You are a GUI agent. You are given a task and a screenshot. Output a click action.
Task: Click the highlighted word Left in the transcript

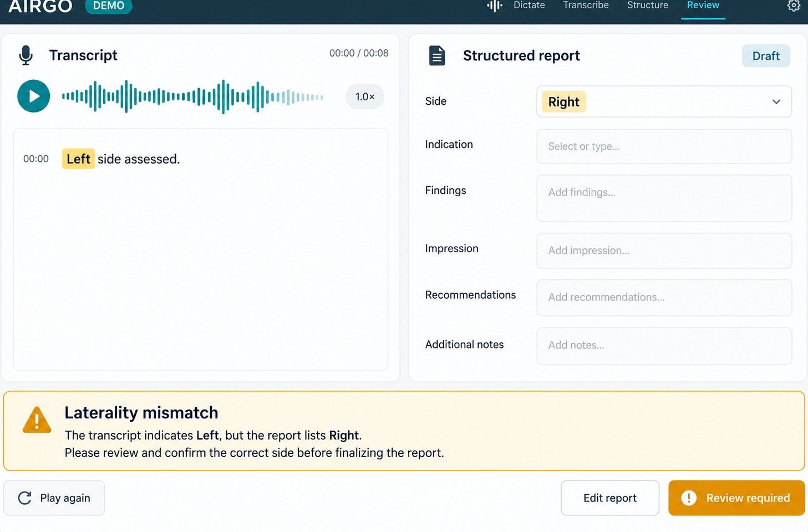(x=78, y=159)
